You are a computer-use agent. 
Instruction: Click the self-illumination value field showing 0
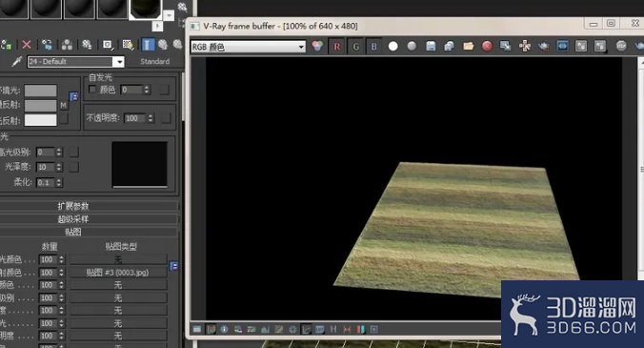pyautogui.click(x=131, y=90)
